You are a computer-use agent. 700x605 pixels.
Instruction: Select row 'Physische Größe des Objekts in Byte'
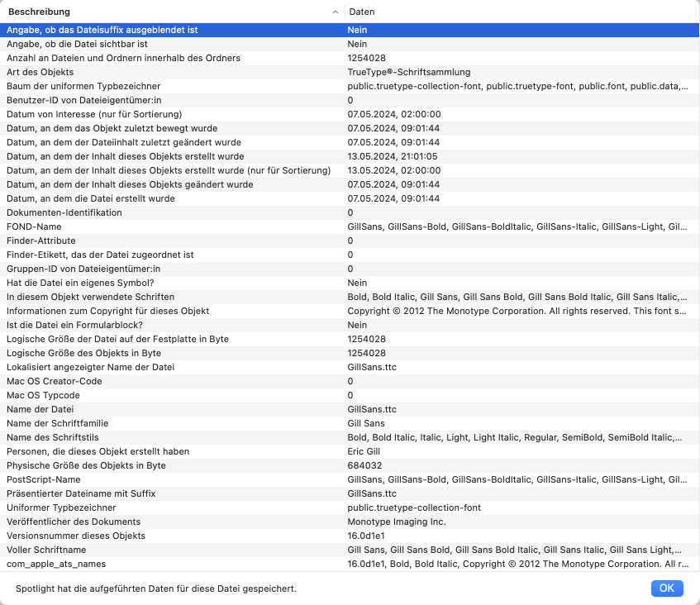click(x=350, y=465)
